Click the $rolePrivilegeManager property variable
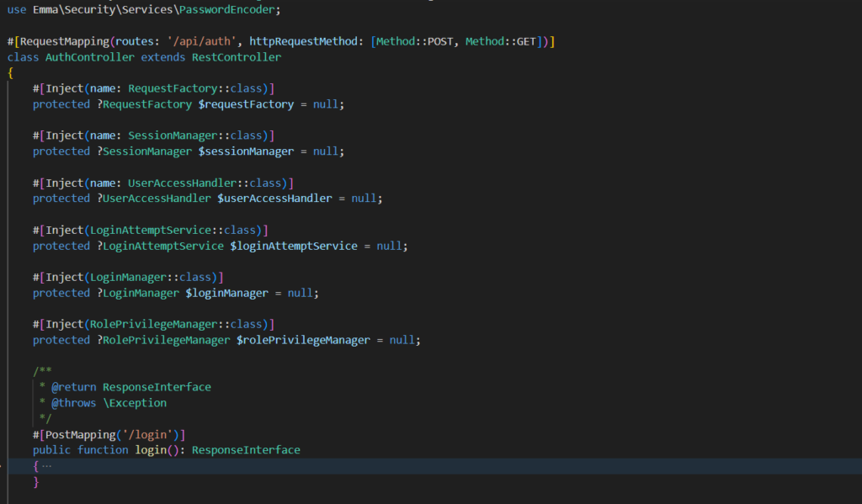 click(303, 340)
